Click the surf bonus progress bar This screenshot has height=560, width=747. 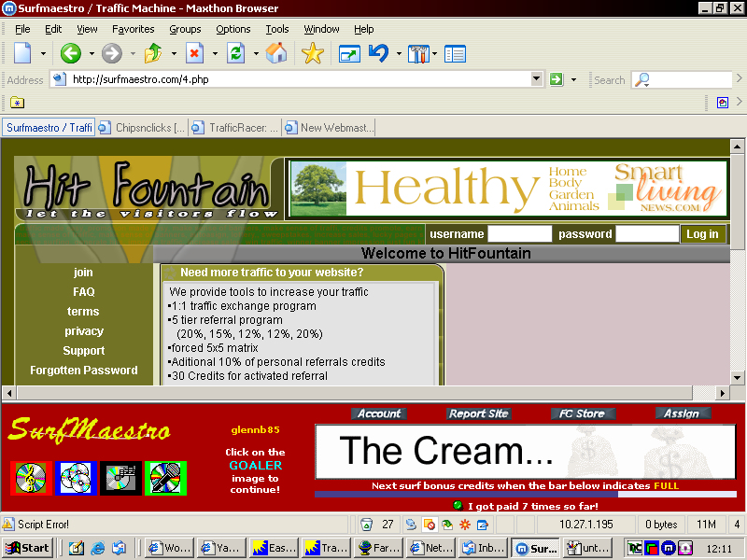point(526,495)
